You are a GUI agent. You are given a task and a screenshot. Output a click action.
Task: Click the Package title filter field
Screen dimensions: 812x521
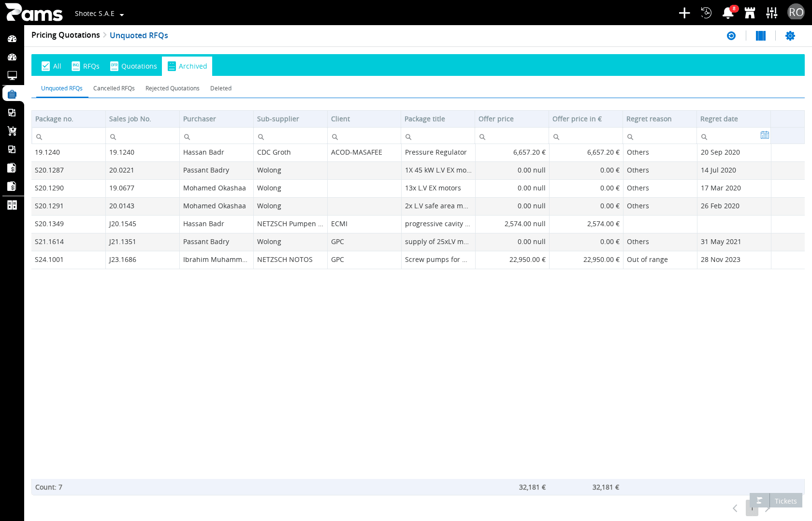tap(437, 136)
